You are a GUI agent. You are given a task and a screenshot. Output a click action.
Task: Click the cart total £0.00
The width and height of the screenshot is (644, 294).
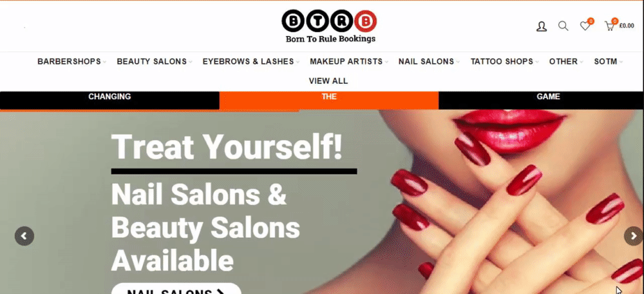tap(627, 26)
